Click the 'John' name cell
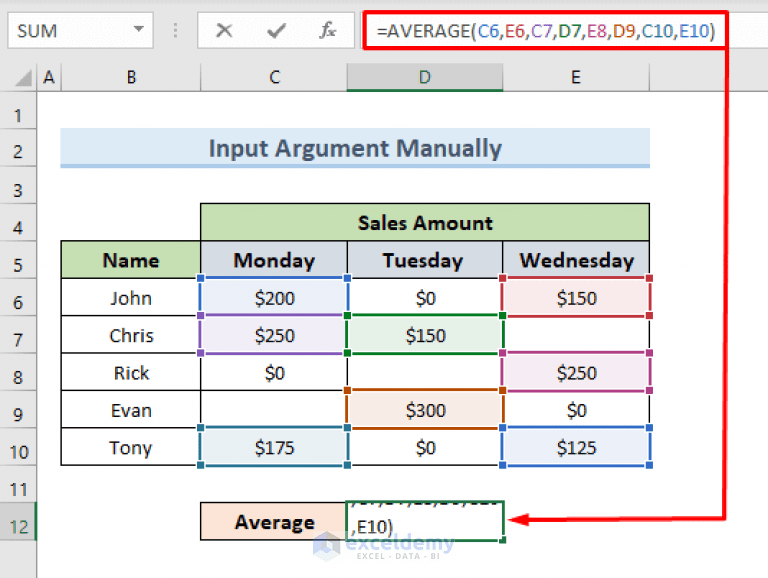The height and width of the screenshot is (578, 768). 131,298
